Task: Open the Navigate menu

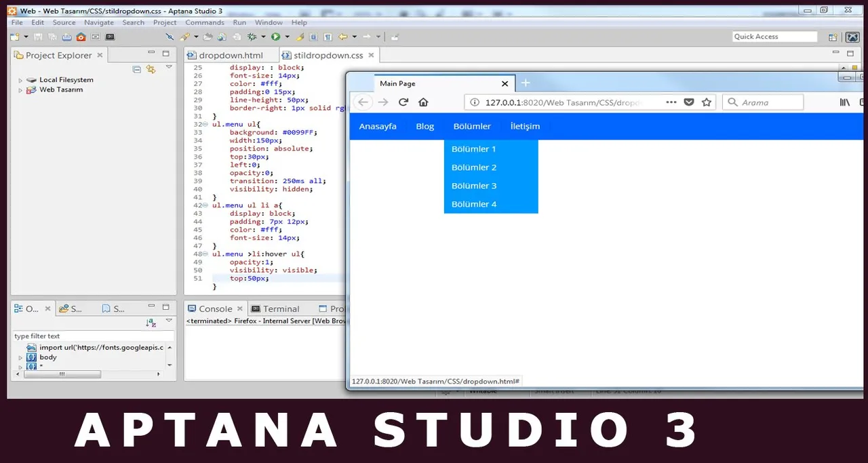Action: click(99, 22)
